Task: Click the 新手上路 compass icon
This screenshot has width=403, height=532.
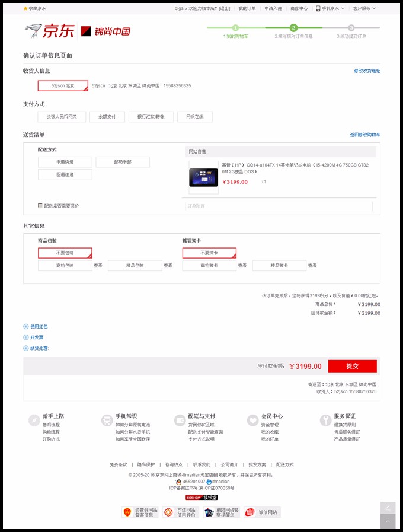Action: pos(34,420)
